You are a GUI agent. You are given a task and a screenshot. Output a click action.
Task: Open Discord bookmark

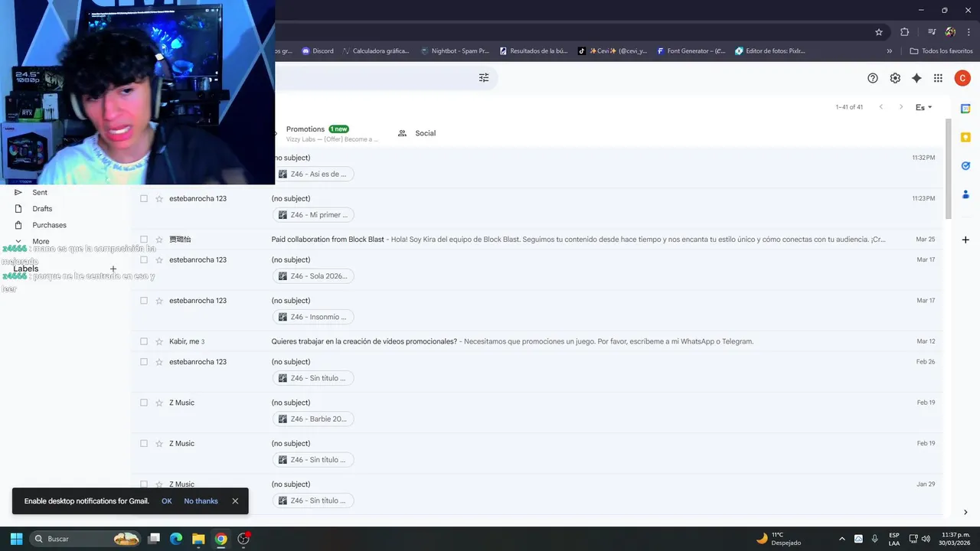318,51
